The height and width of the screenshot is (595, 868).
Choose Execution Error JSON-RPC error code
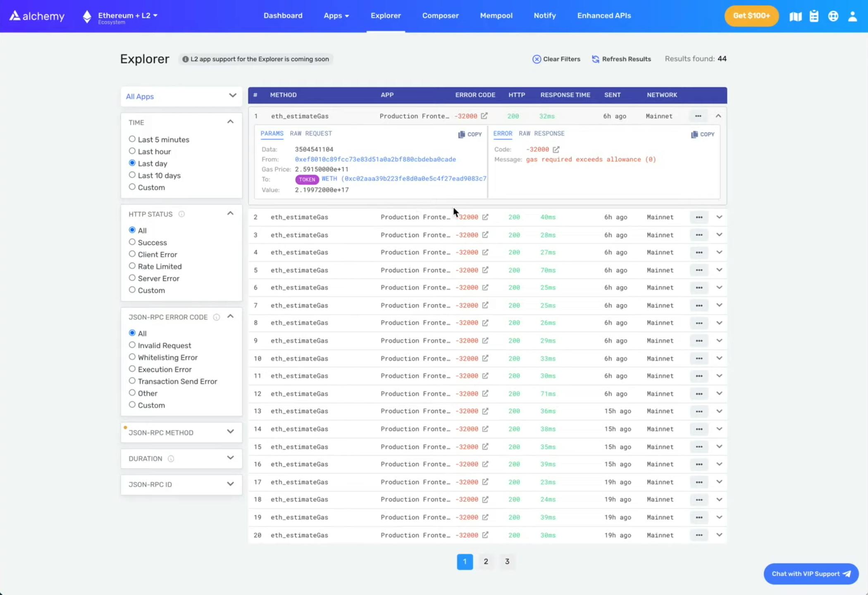[x=132, y=369]
